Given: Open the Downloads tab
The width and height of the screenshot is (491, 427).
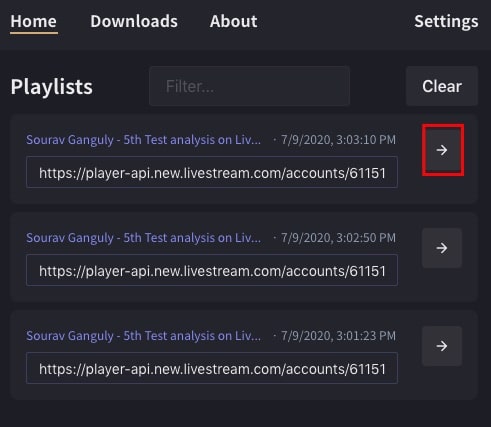Looking at the screenshot, I should pos(134,22).
